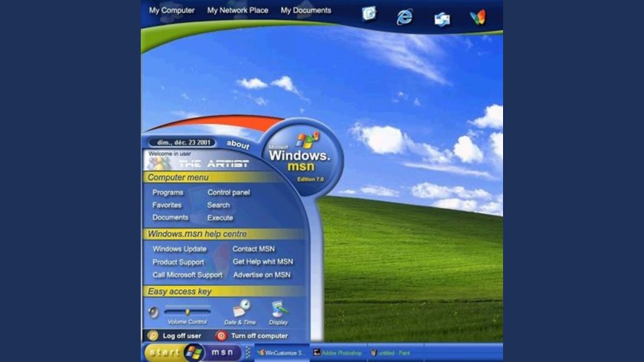Click the start button on the taskbar

click(165, 353)
